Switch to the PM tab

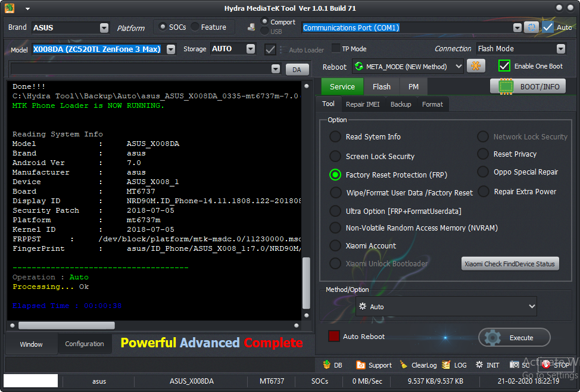[x=413, y=86]
